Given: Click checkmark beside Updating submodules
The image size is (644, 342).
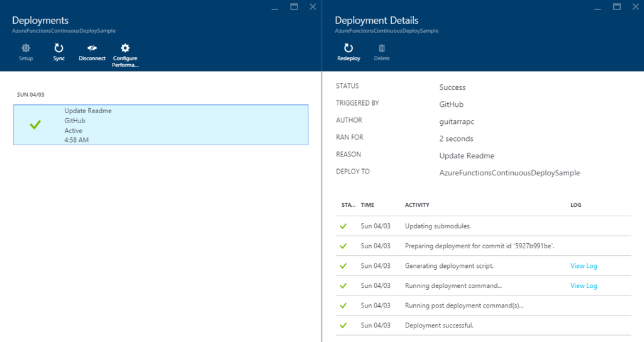Looking at the screenshot, I should point(343,226).
